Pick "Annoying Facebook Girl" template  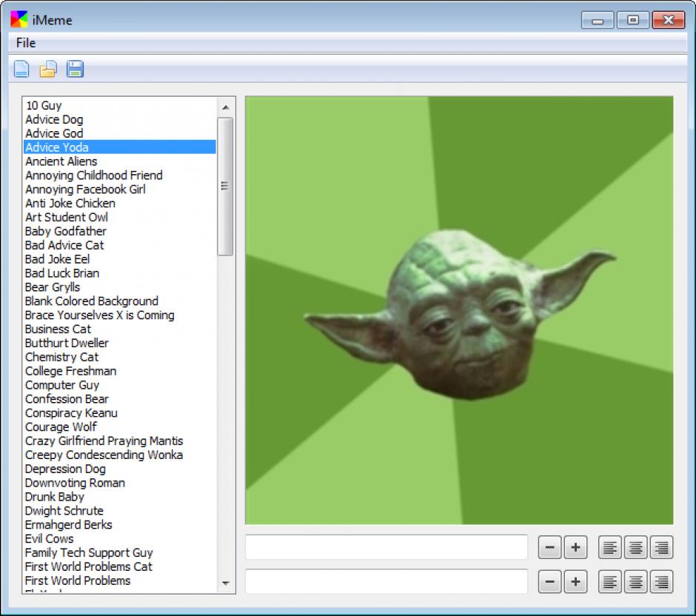[120, 189]
